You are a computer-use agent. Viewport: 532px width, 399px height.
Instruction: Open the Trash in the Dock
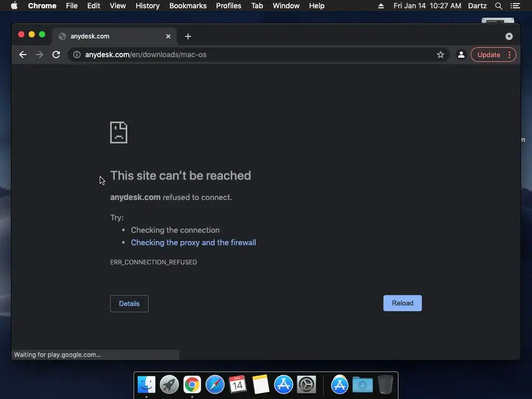point(385,384)
